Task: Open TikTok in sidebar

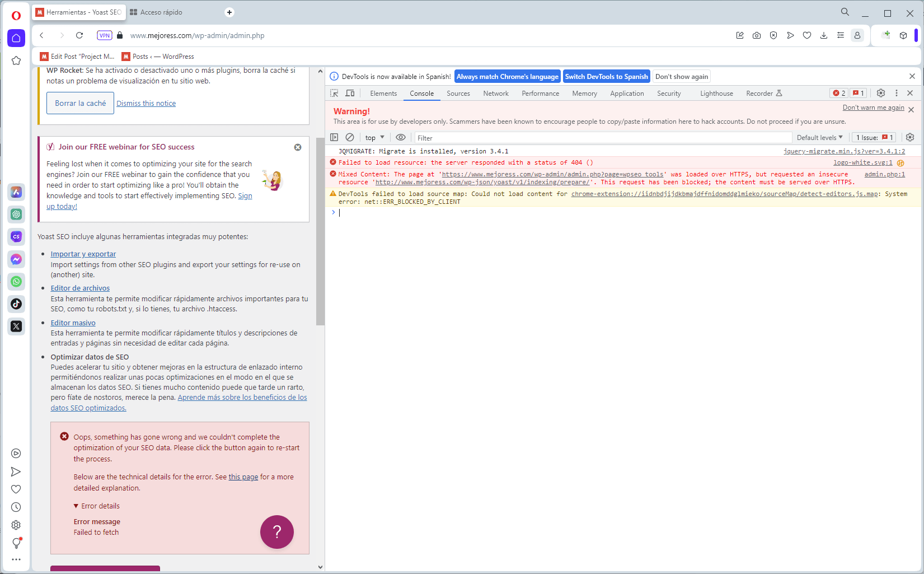Action: pos(16,304)
